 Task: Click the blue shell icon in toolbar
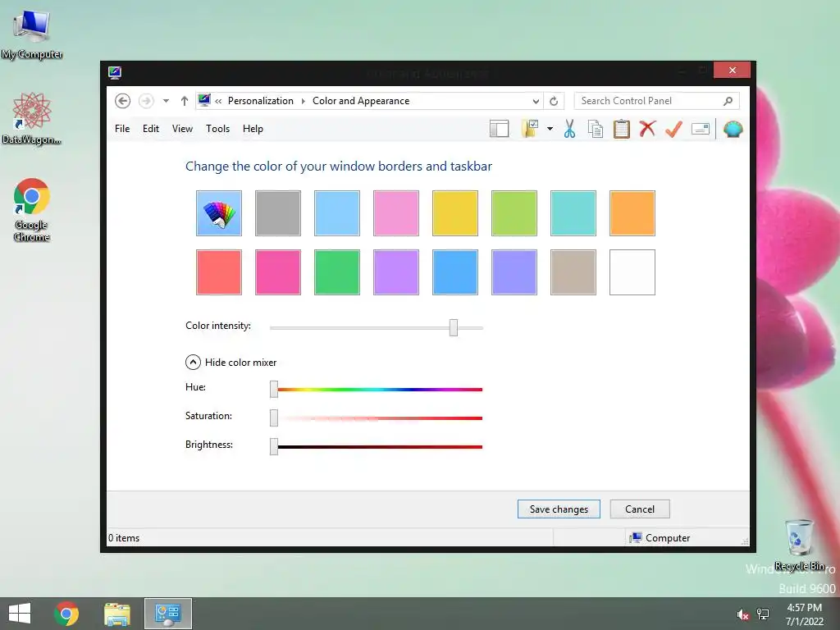click(x=733, y=129)
